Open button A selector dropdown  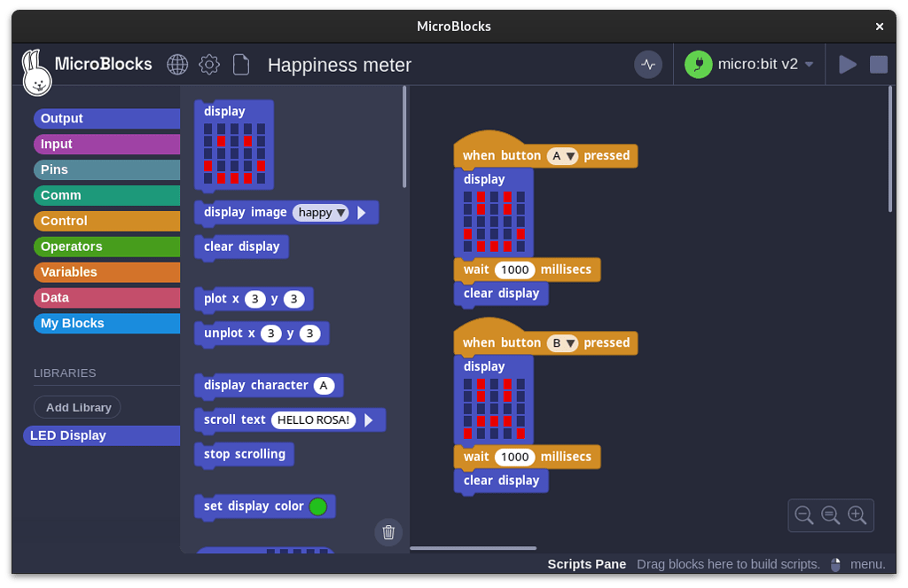pos(562,156)
